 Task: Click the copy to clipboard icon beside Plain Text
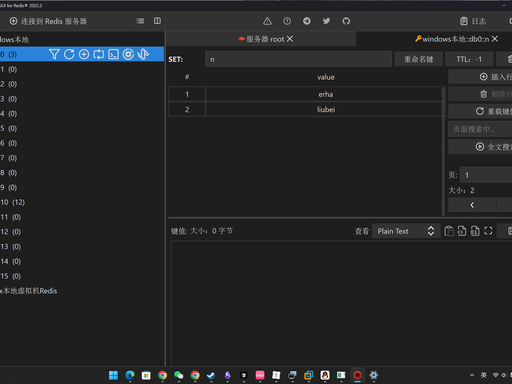click(449, 231)
